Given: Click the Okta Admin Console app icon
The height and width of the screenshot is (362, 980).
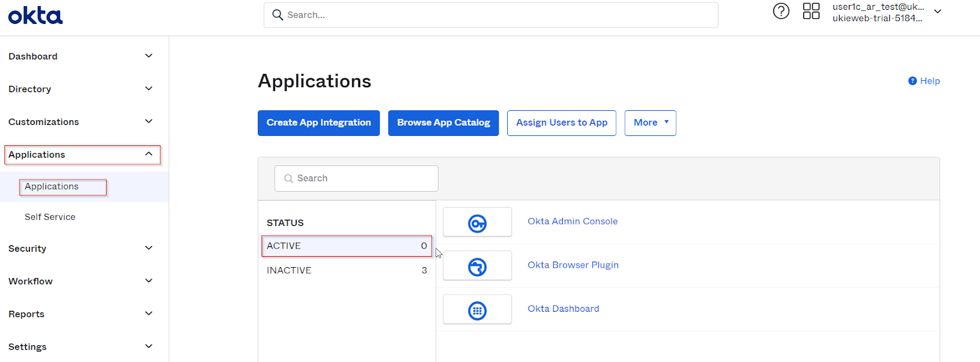Looking at the screenshot, I should 477,224.
